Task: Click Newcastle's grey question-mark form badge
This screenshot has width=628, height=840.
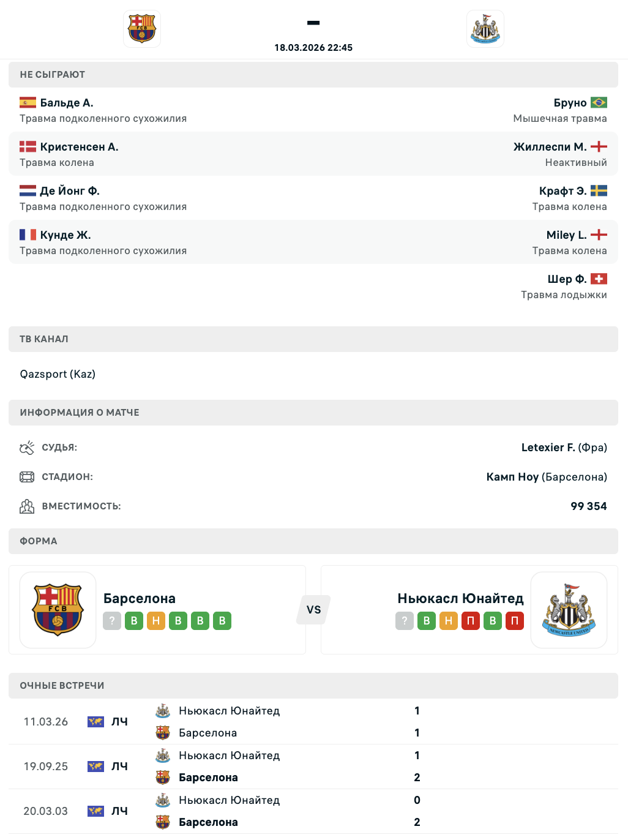Action: click(405, 621)
